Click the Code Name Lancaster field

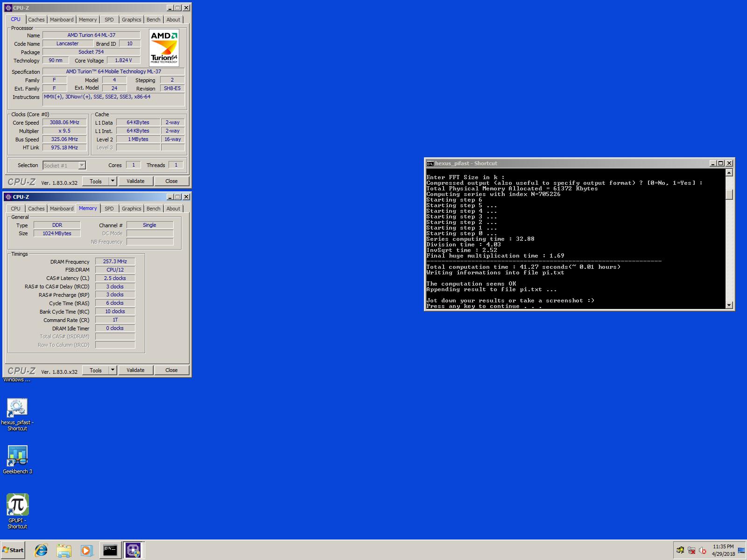pos(68,43)
